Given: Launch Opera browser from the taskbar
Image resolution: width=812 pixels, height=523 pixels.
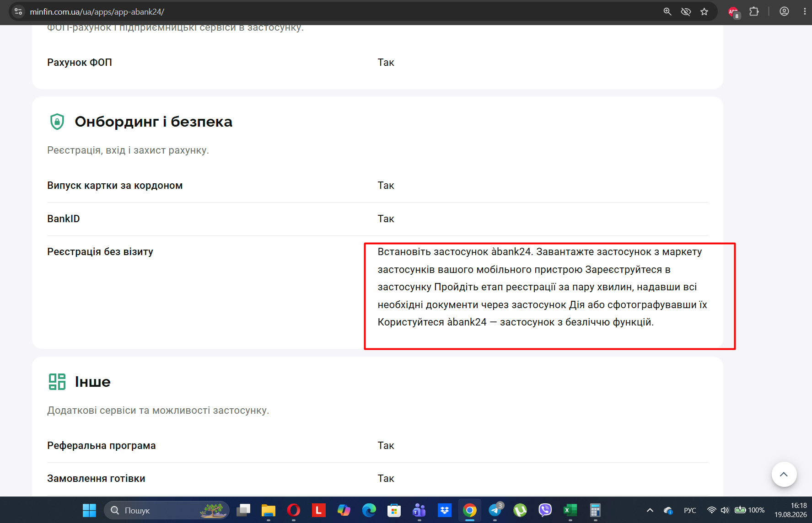Looking at the screenshot, I should click(294, 510).
